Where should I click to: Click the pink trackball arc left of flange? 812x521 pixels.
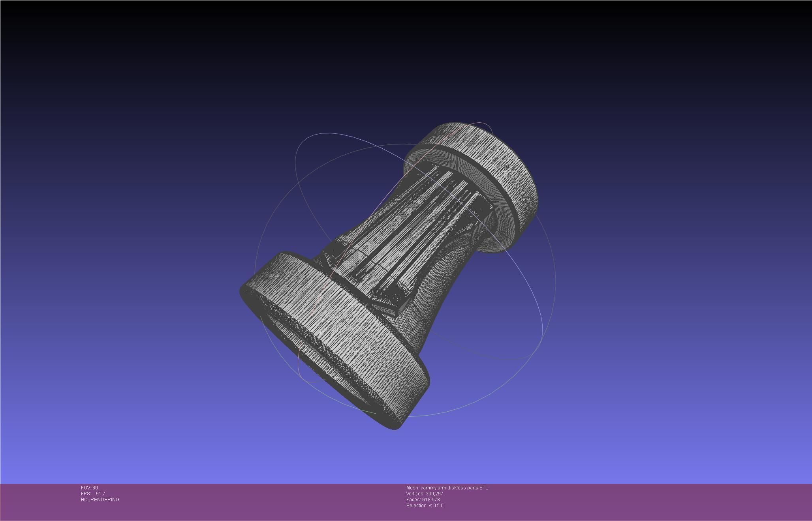tap(299, 365)
